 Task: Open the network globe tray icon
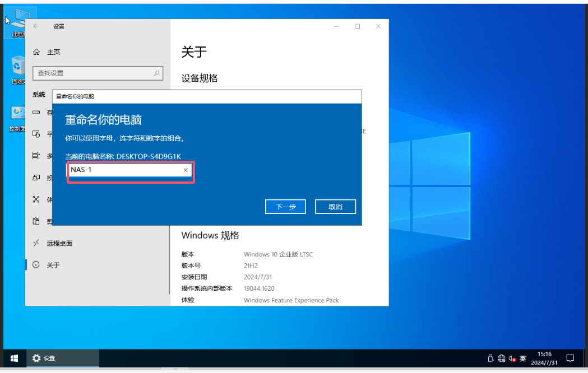point(501,358)
